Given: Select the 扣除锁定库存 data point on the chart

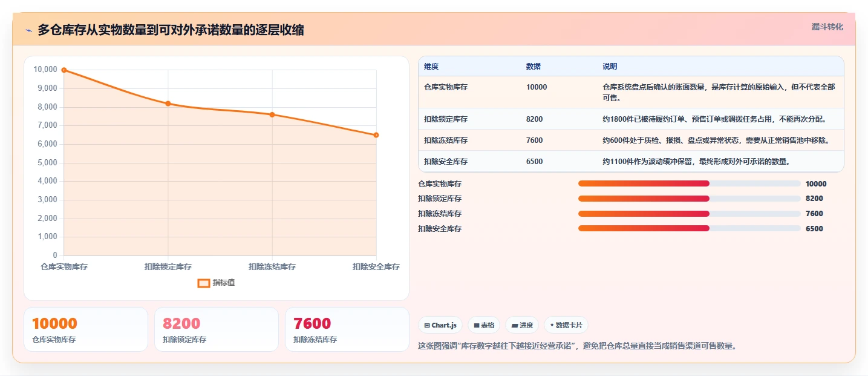Looking at the screenshot, I should coord(168,104).
